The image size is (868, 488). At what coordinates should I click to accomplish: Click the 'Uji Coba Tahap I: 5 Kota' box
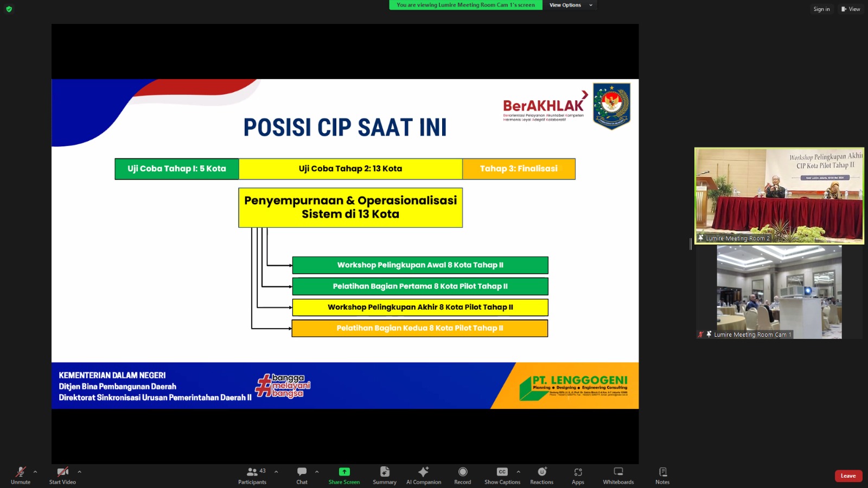point(177,169)
